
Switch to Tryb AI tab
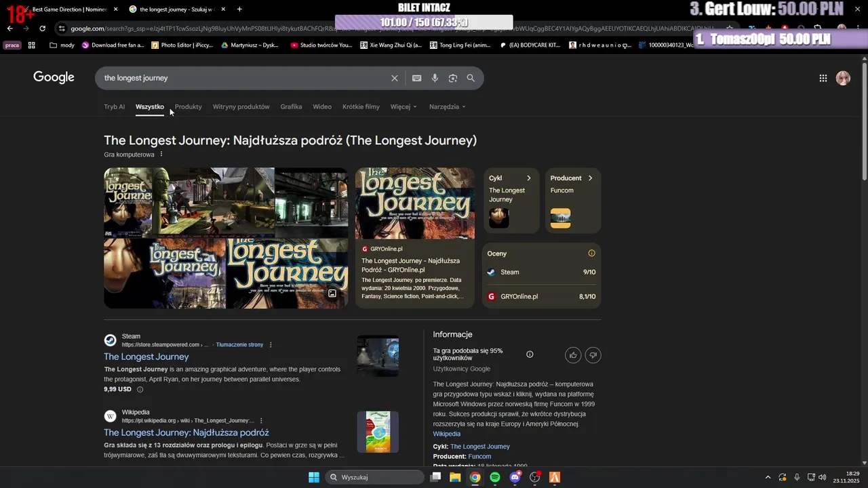pos(114,106)
